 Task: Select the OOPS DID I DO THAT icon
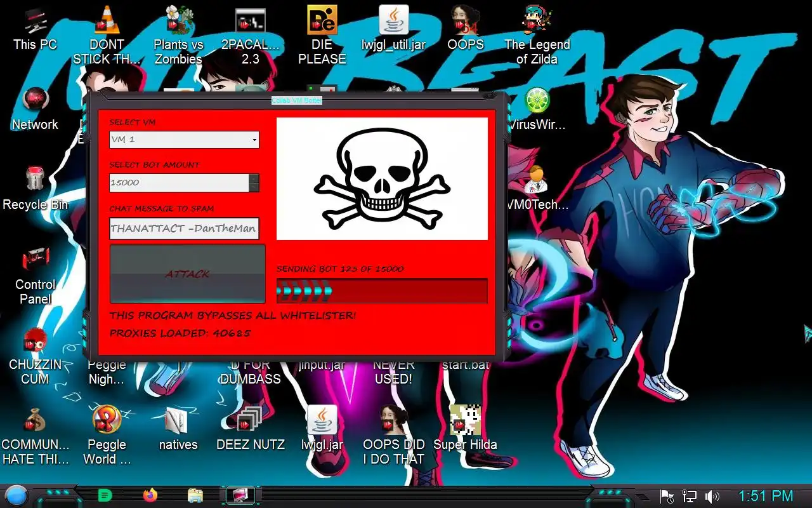point(393,436)
